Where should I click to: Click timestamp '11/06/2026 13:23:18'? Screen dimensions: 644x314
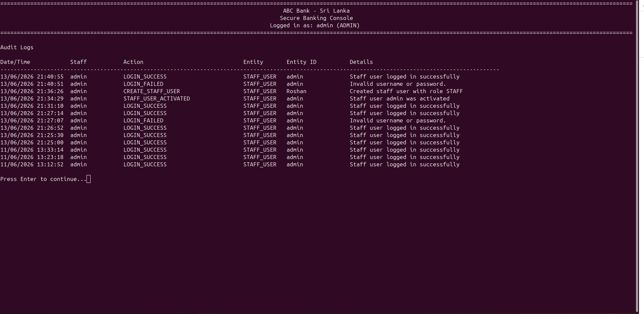pos(32,157)
